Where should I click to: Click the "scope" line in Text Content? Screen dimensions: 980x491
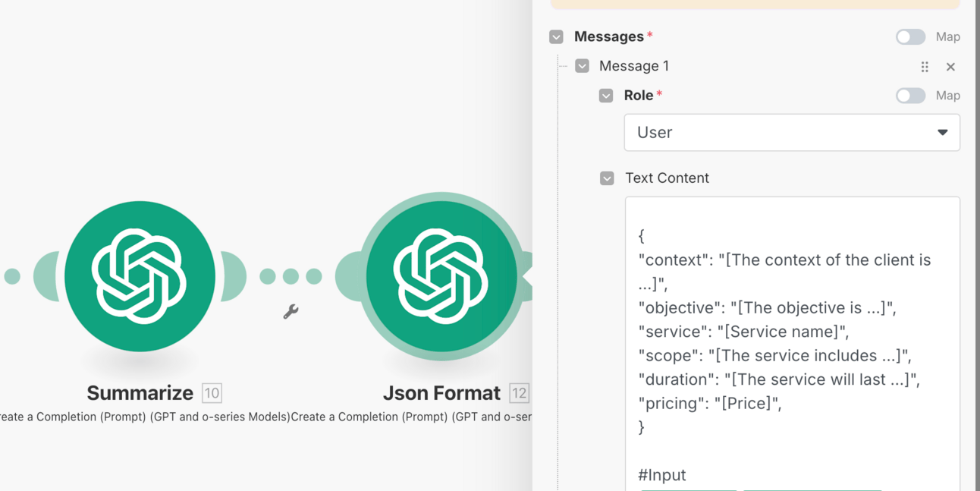774,355
